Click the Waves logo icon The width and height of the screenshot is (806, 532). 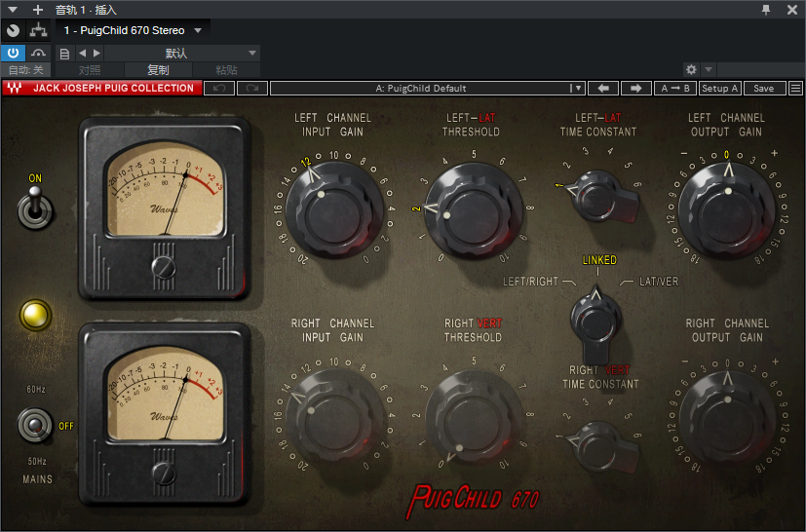point(15,88)
